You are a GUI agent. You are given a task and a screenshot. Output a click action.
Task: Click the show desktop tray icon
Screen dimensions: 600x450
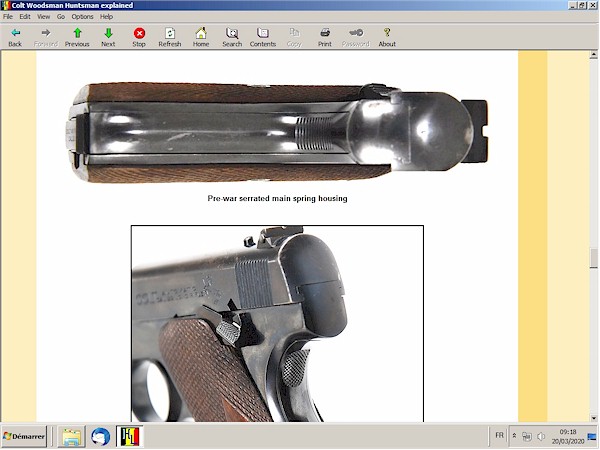[592, 437]
